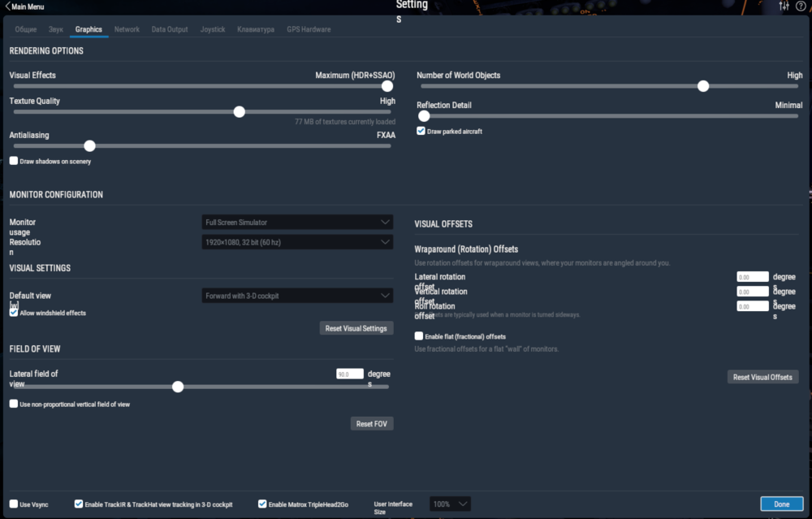Open the help question mark icon

tap(801, 6)
